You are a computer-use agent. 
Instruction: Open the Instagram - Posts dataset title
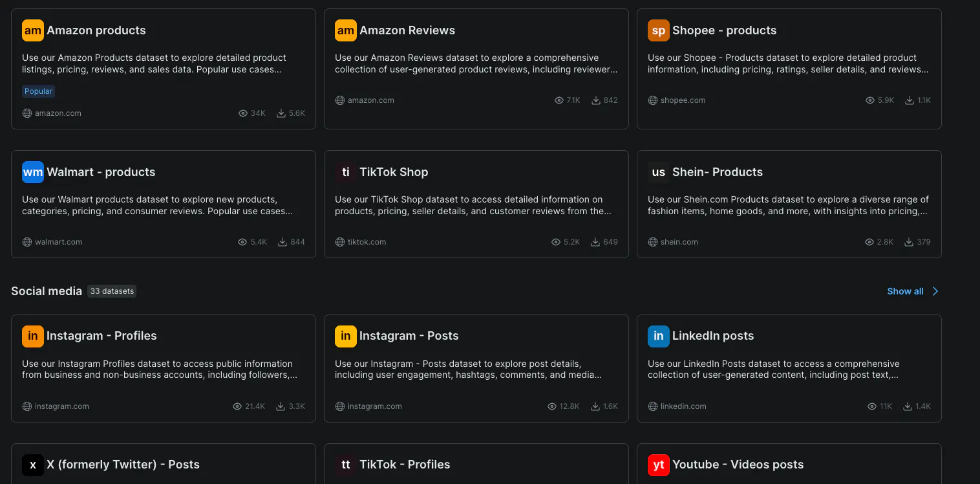click(x=409, y=336)
